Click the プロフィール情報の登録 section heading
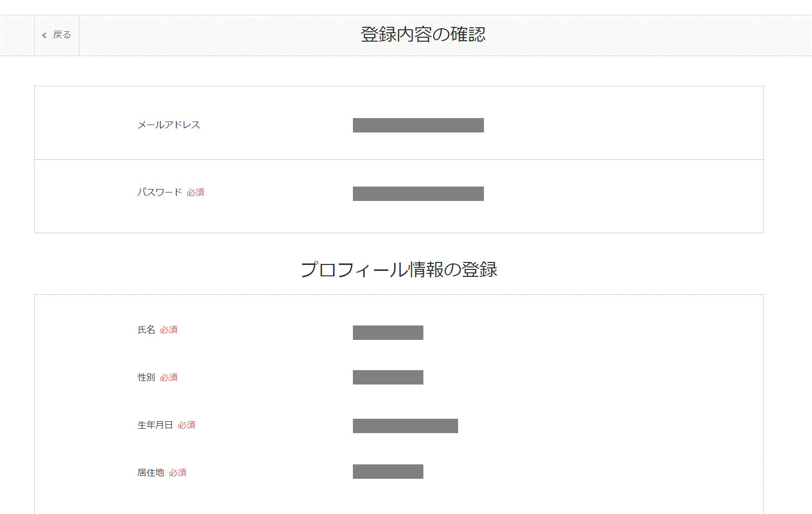The image size is (812, 514). pyautogui.click(x=399, y=269)
